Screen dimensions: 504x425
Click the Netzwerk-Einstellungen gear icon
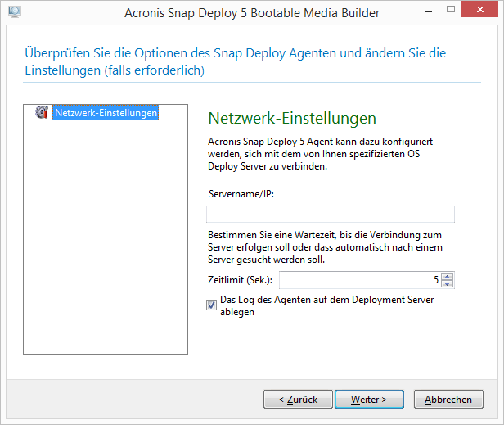click(x=42, y=112)
